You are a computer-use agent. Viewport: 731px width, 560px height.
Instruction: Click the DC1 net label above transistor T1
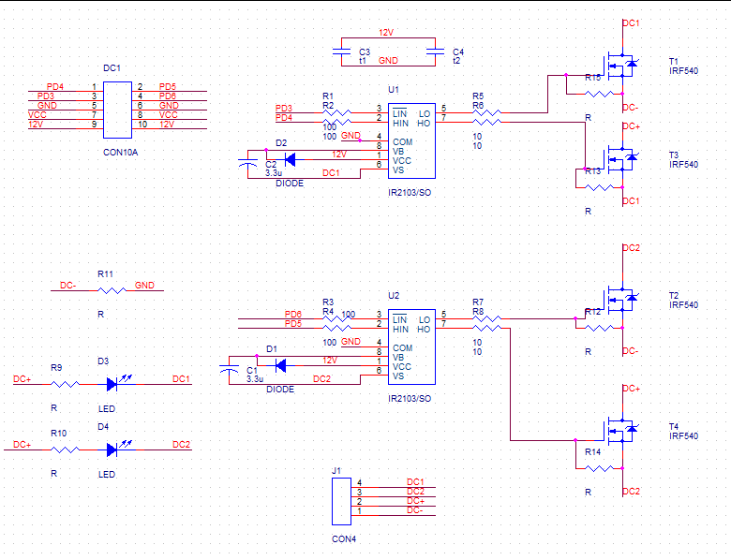(632, 23)
